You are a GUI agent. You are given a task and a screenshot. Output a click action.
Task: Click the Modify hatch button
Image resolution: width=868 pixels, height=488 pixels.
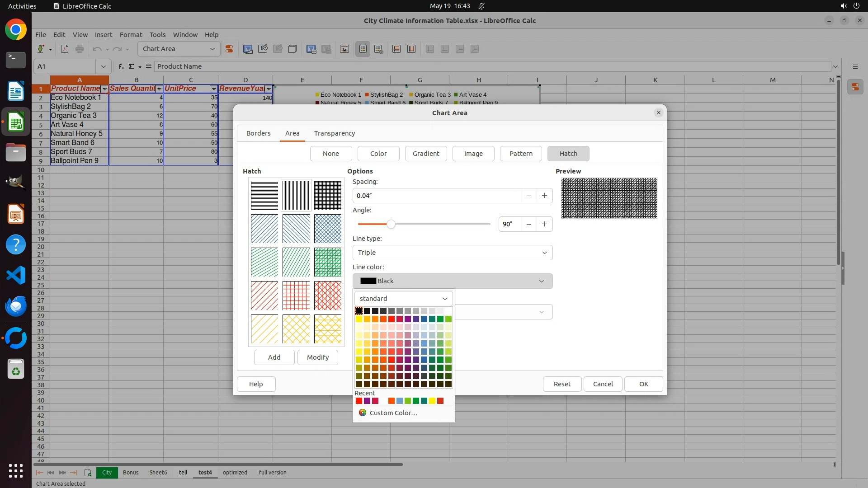pos(317,357)
